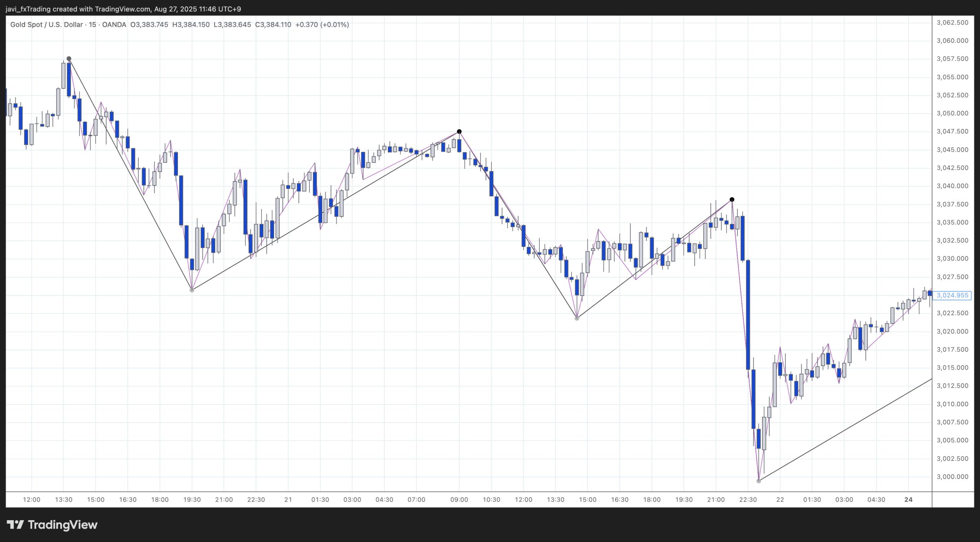Click the 24 date label on time axis
980x542 pixels.
point(908,499)
